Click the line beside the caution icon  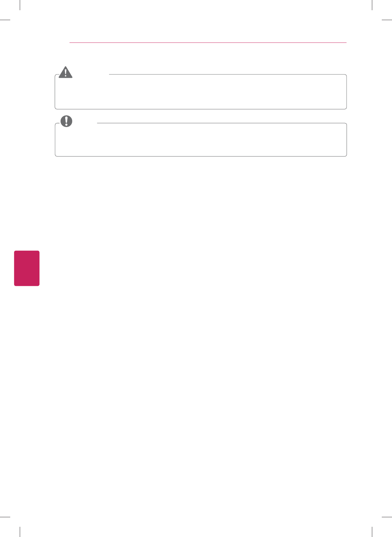tap(227, 74)
